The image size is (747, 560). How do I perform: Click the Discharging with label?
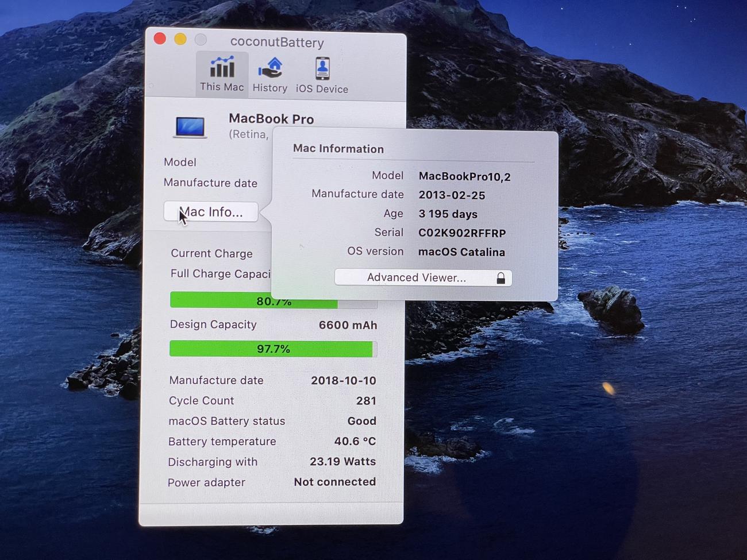pos(213,462)
